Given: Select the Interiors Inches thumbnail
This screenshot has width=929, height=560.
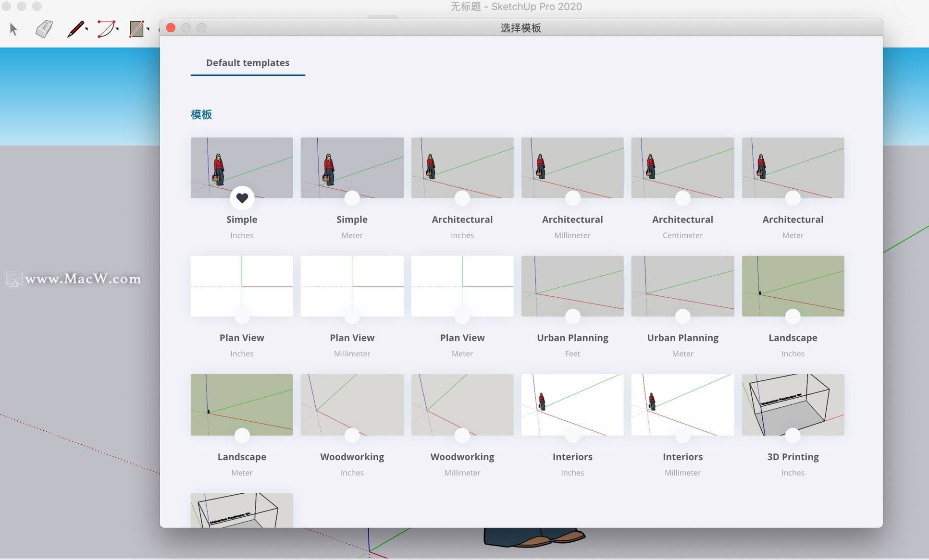Looking at the screenshot, I should pyautogui.click(x=572, y=404).
